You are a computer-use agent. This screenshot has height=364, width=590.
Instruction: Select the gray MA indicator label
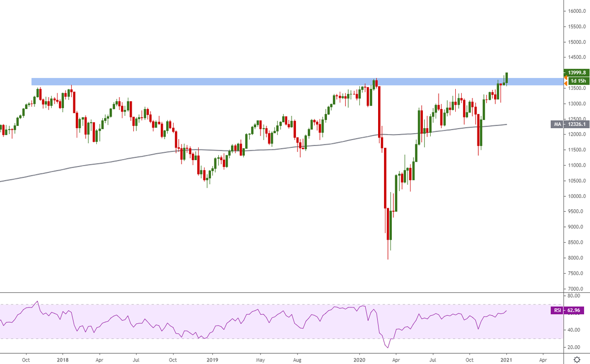click(557, 125)
